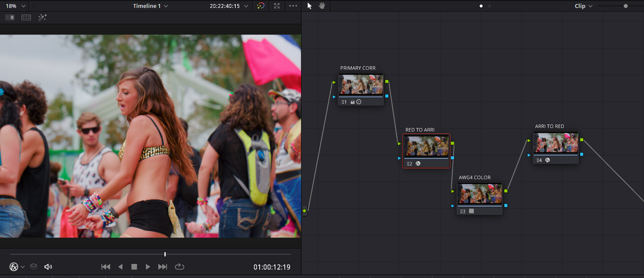Select the first node graph page dot
The height and width of the screenshot is (278, 644).
[481, 6]
